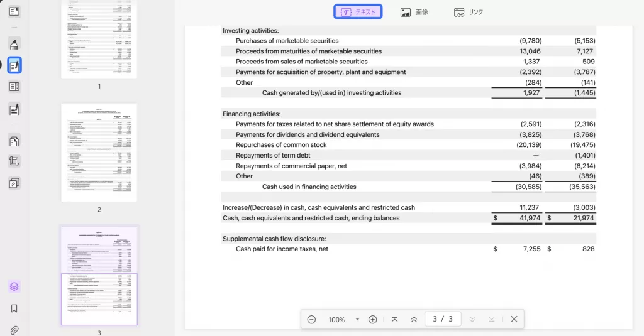The height and width of the screenshot is (336, 644).
Task: Select the highlighter Comment tool
Action: pyautogui.click(x=14, y=44)
